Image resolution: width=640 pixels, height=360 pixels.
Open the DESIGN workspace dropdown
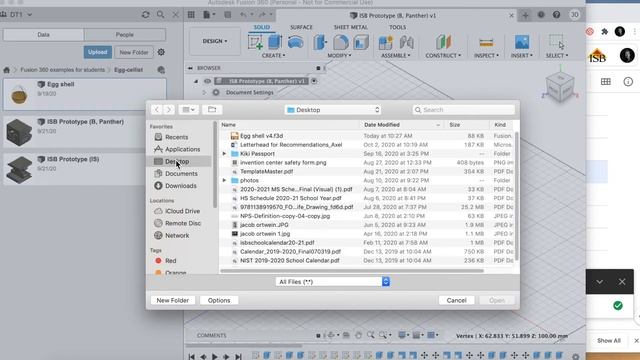[215, 41]
